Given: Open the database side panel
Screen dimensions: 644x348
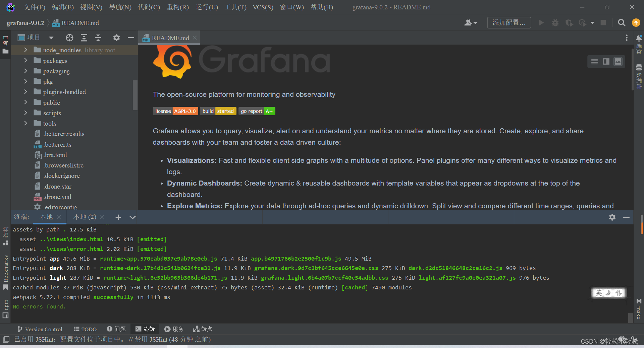Looking at the screenshot, I should coord(639,76).
